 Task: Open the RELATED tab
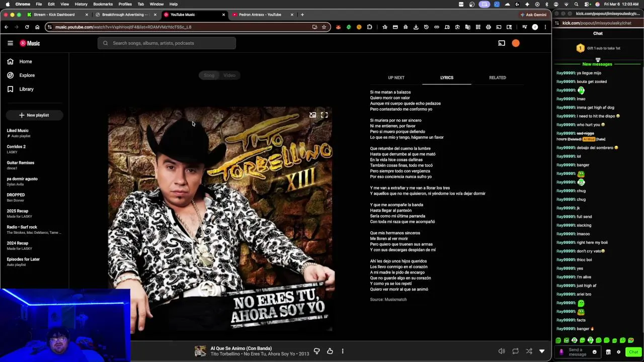click(x=498, y=77)
